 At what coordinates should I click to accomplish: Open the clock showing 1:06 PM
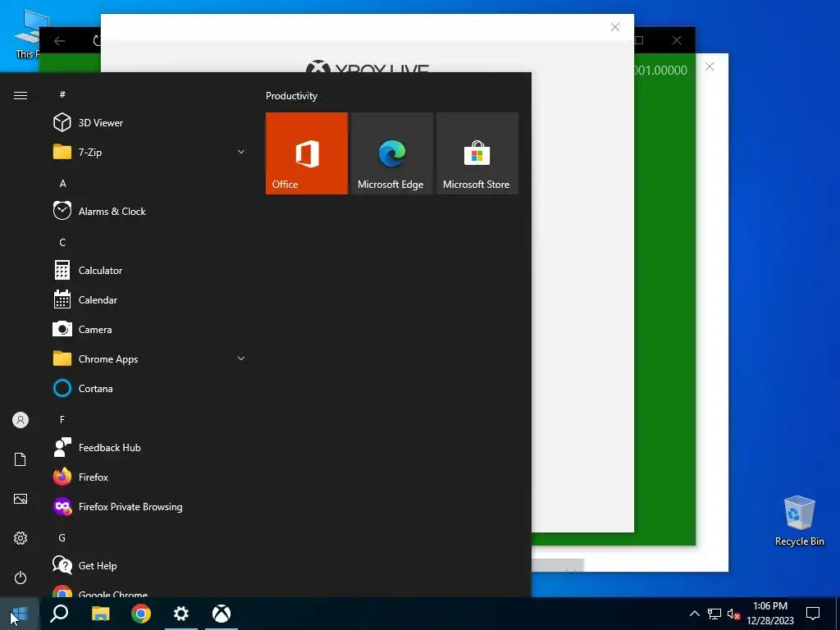tap(770, 614)
